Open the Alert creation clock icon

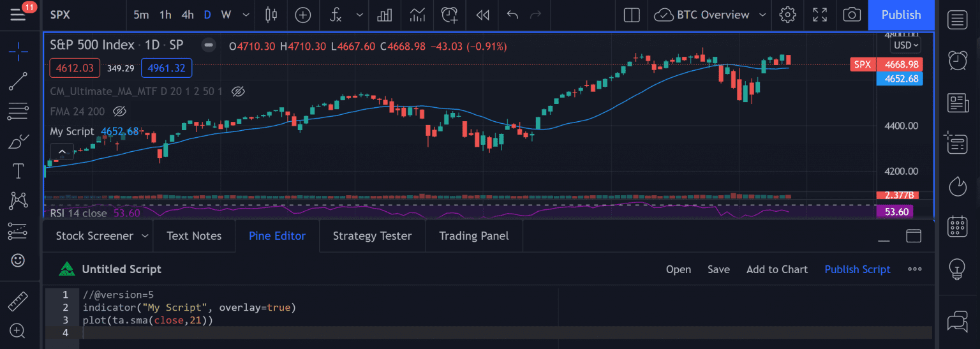tap(450, 15)
